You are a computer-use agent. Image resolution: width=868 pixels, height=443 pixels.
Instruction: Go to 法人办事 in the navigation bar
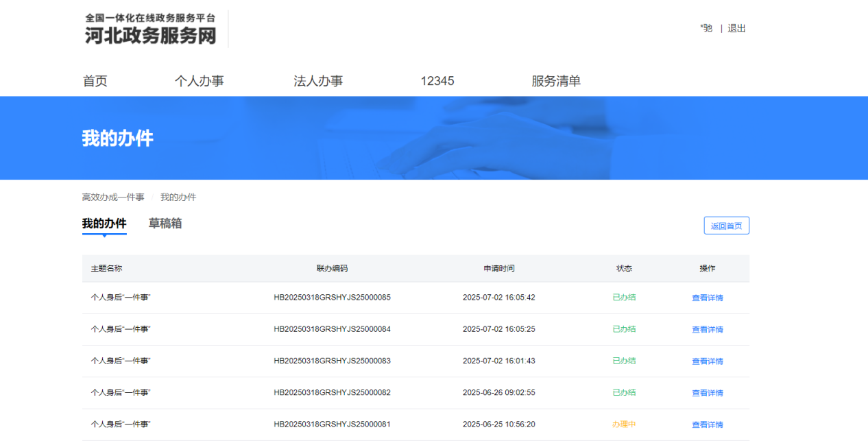point(318,81)
